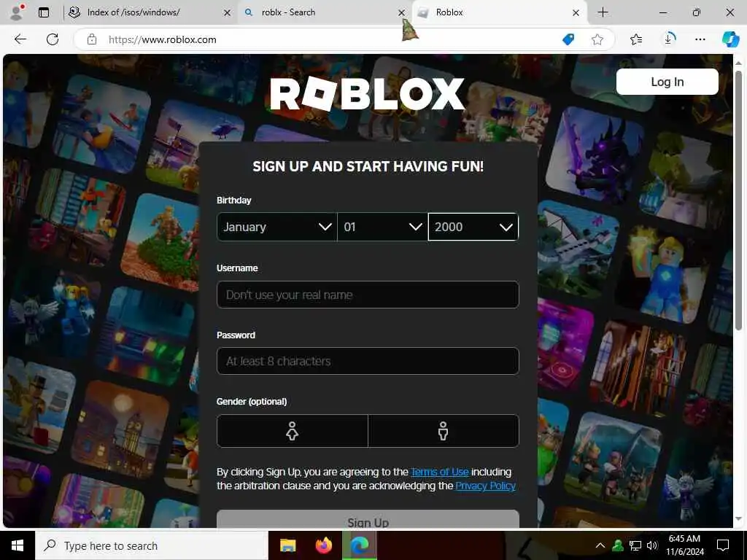747x560 pixels.
Task: View site information lock icon
Action: (92, 39)
